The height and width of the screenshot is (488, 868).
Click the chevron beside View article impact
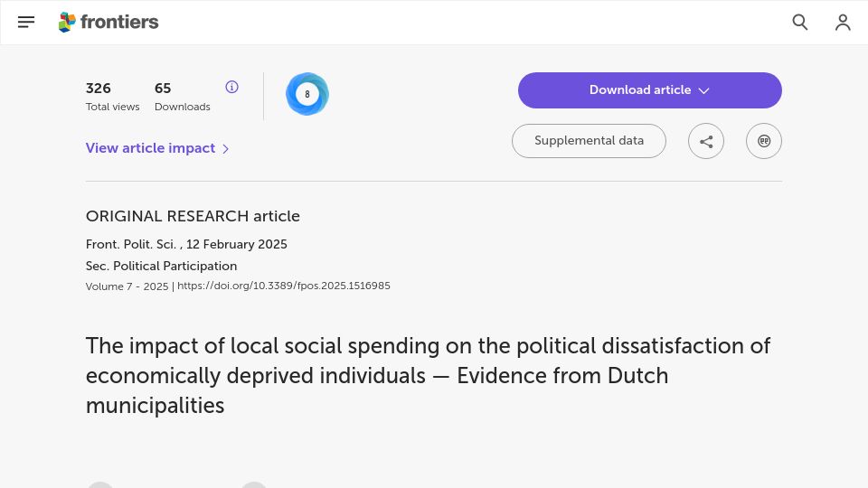(x=225, y=149)
